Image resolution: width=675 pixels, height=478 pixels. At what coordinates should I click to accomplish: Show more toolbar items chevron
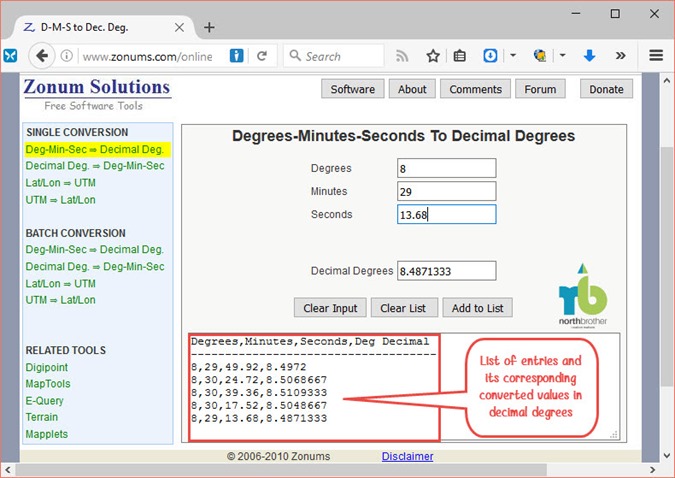tap(620, 56)
